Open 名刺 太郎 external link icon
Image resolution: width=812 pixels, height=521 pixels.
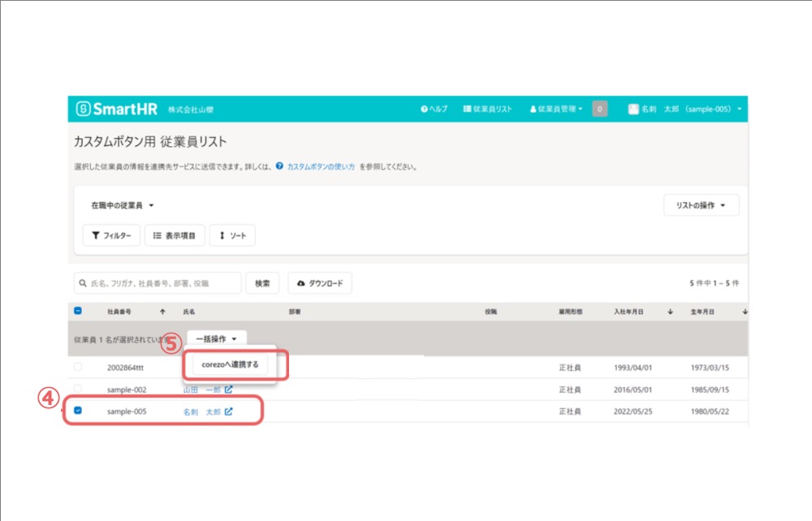[228, 411]
